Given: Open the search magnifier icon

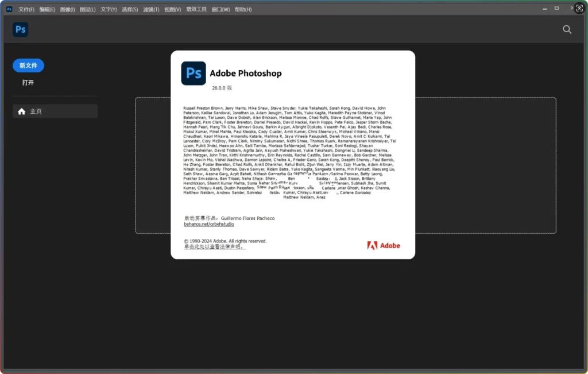Looking at the screenshot, I should click(x=567, y=30).
